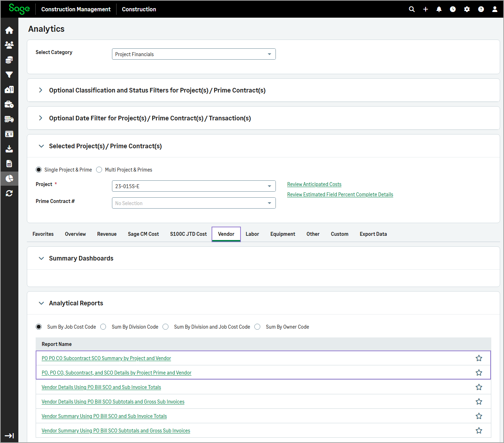504x443 pixels.
Task: Open search with the magnifier icon
Action: (412, 9)
